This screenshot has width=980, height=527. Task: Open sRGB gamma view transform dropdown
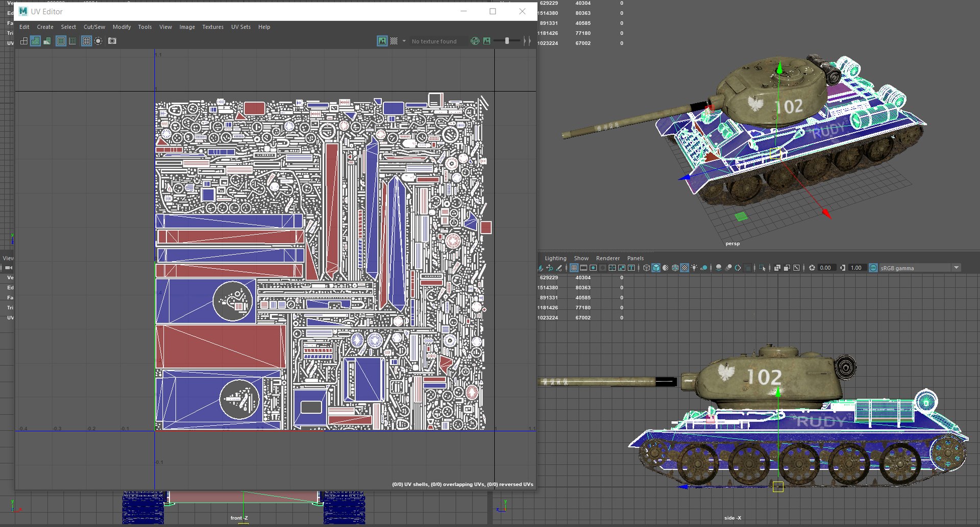tap(956, 268)
